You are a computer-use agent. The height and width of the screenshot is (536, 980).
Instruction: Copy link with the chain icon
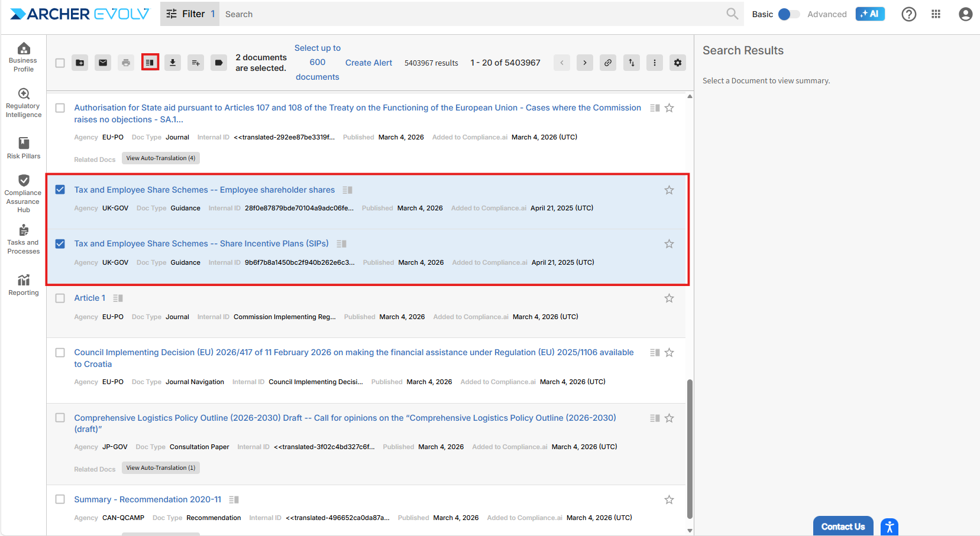(x=608, y=63)
